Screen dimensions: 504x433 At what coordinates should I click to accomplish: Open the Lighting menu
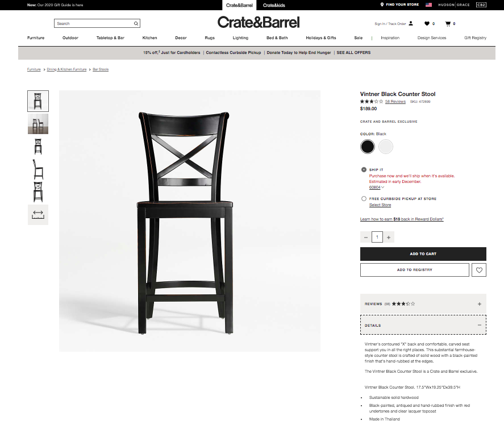240,38
